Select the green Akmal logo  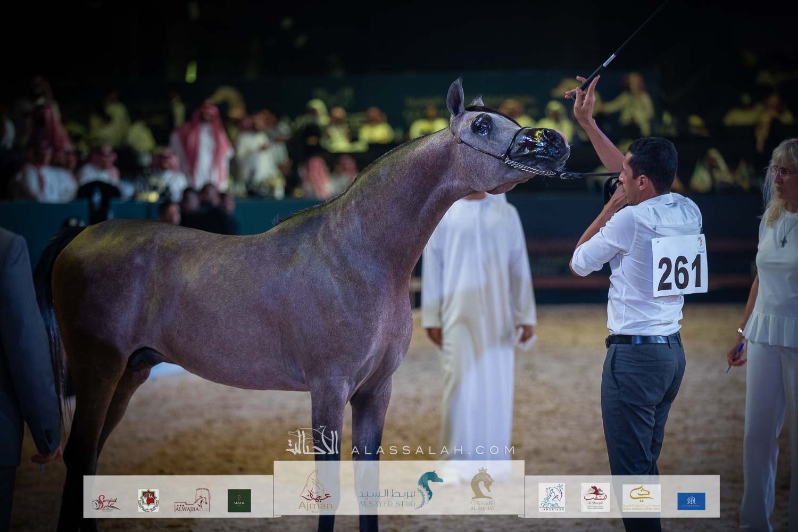click(x=239, y=501)
